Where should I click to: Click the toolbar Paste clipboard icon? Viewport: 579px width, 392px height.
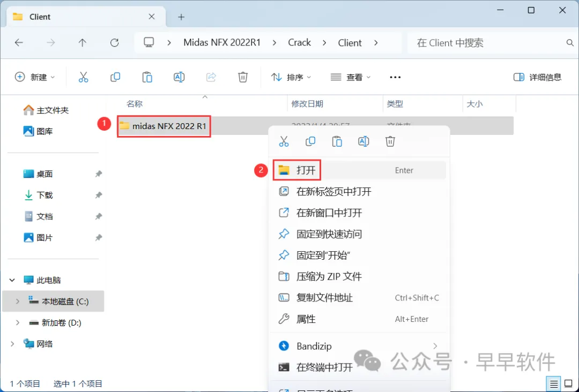coord(147,77)
